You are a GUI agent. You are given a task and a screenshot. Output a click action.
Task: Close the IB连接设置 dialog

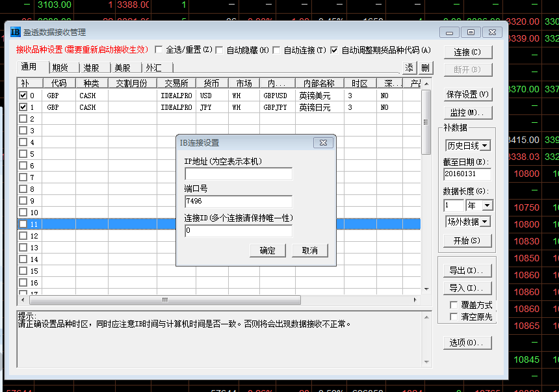pyautogui.click(x=323, y=142)
